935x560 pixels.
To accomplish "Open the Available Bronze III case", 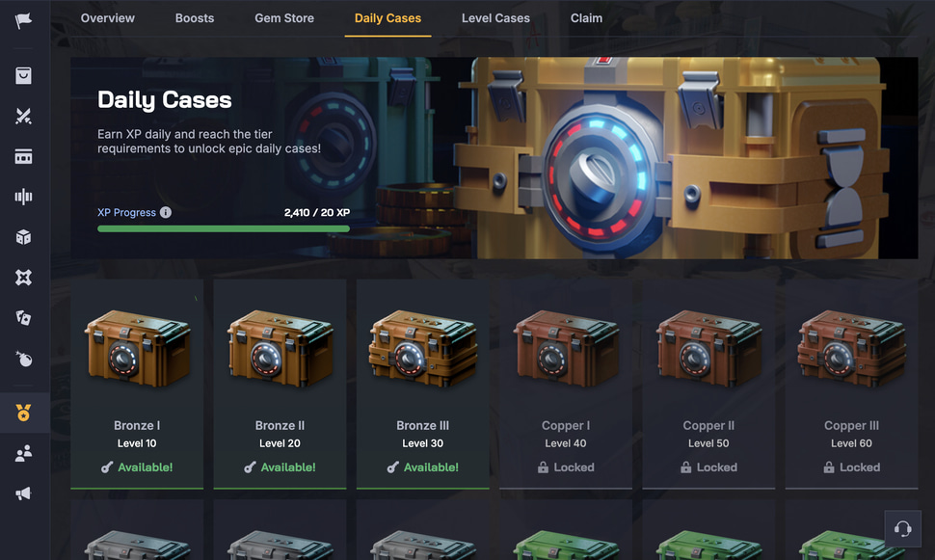I will (x=423, y=384).
